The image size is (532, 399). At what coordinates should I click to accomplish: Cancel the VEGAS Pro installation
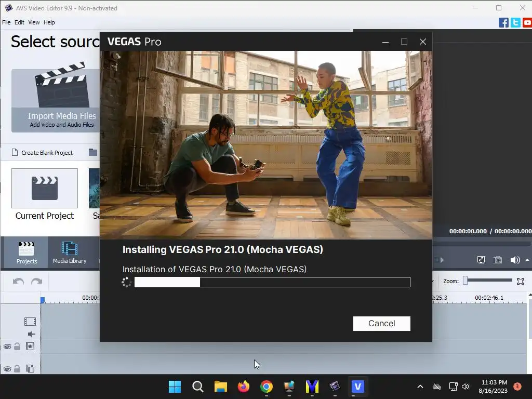381,323
